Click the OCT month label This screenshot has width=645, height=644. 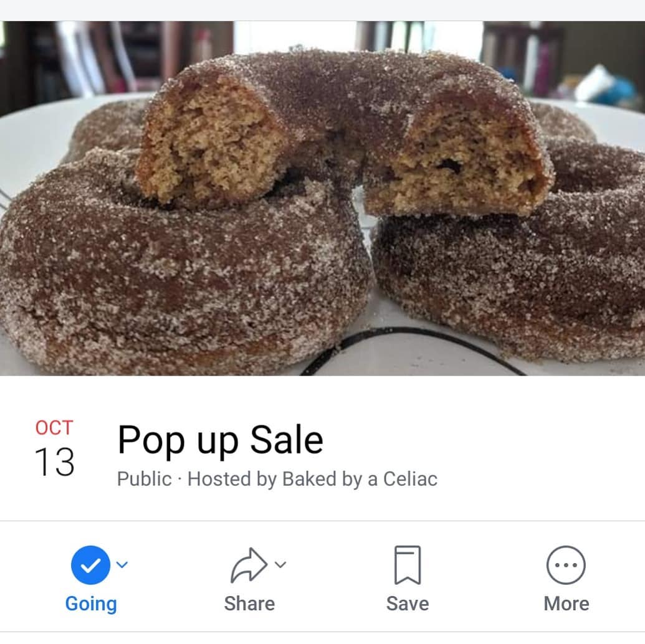[x=54, y=428]
